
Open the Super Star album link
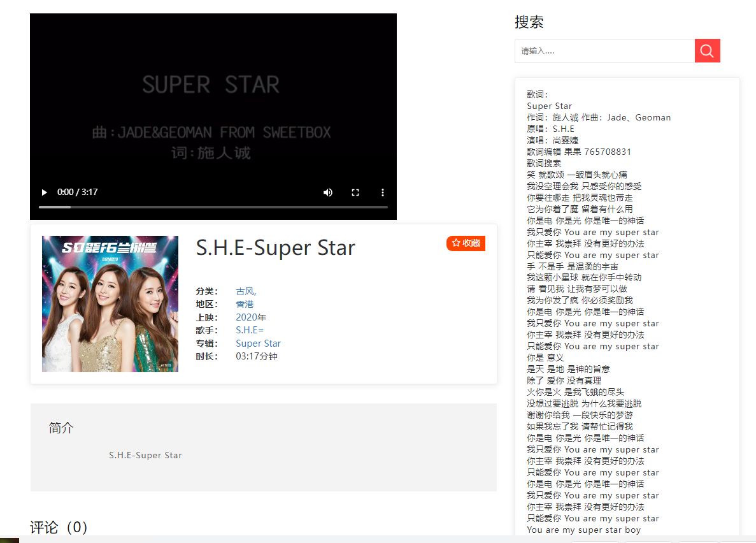click(258, 343)
